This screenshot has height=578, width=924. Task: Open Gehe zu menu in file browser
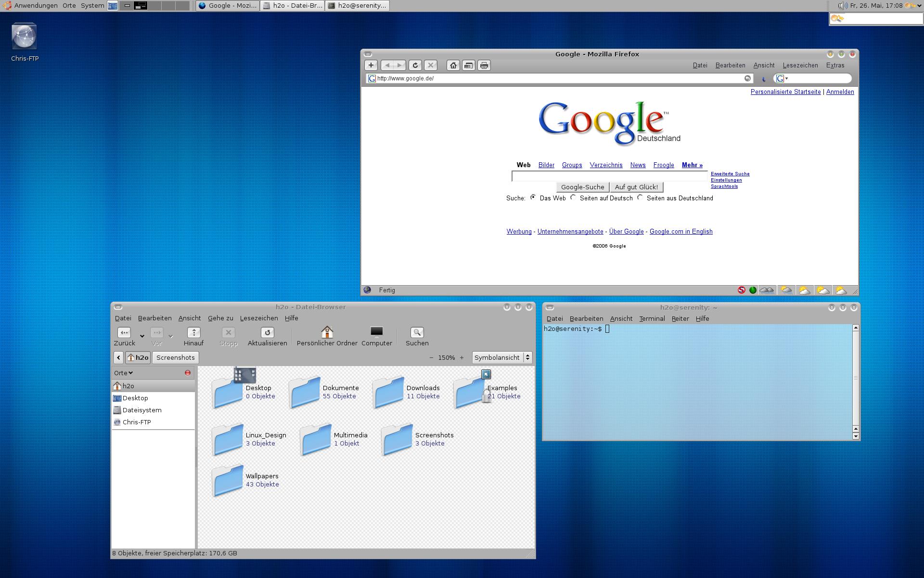tap(220, 318)
